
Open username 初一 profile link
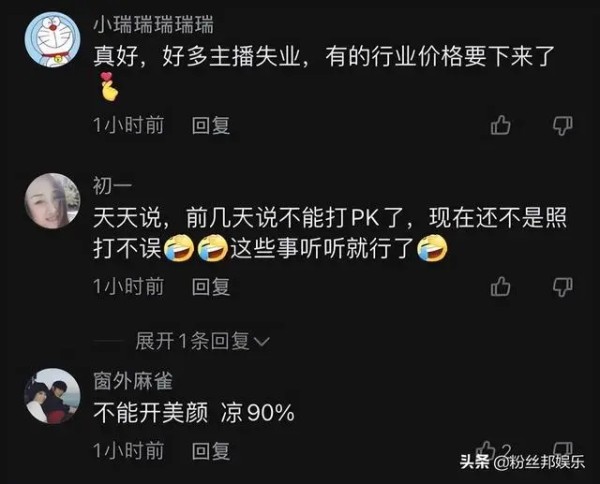click(x=112, y=186)
